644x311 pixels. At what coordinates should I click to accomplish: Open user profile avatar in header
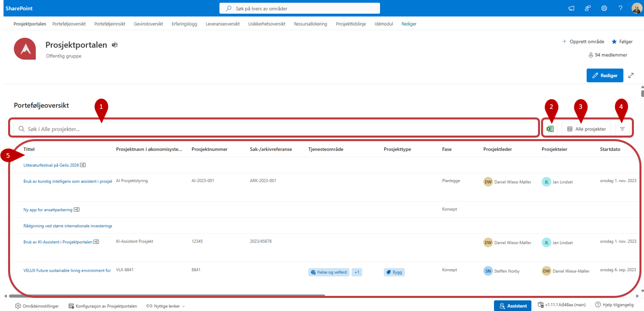pos(636,9)
